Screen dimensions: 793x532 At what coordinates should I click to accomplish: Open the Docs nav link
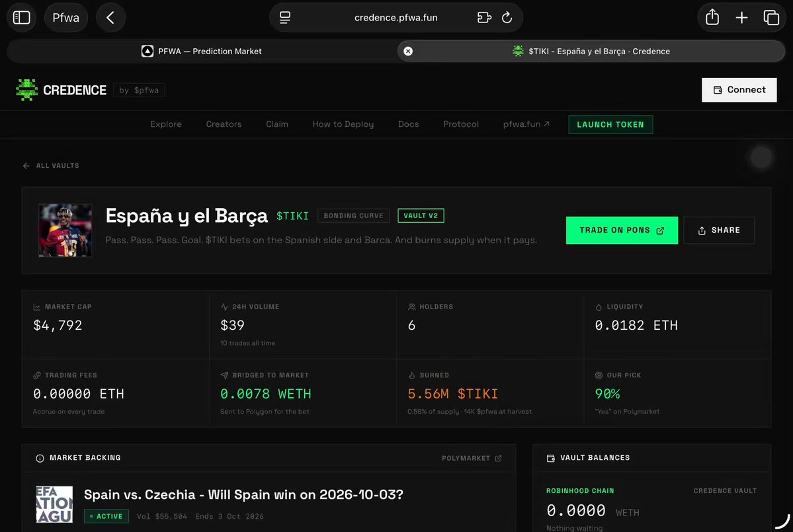[x=408, y=124]
